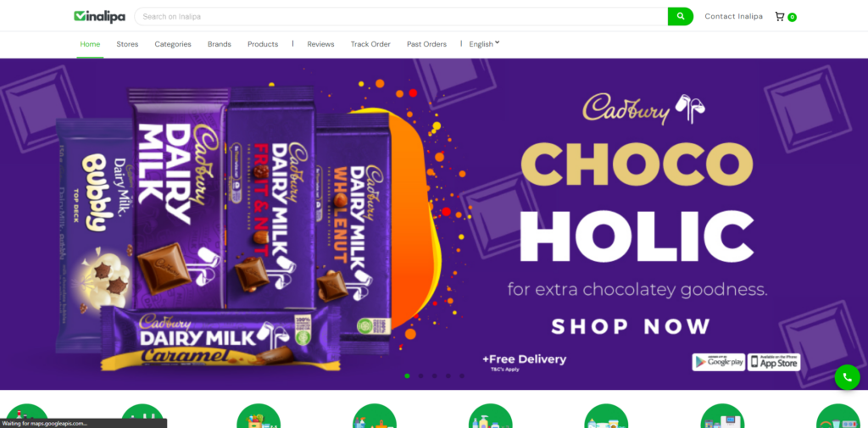Open the Categories menu item

click(x=173, y=44)
